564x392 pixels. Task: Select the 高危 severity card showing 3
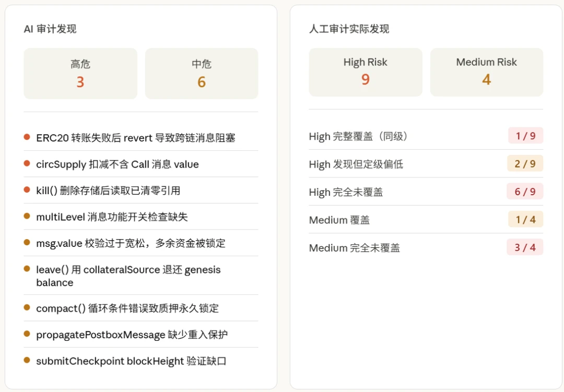[80, 73]
